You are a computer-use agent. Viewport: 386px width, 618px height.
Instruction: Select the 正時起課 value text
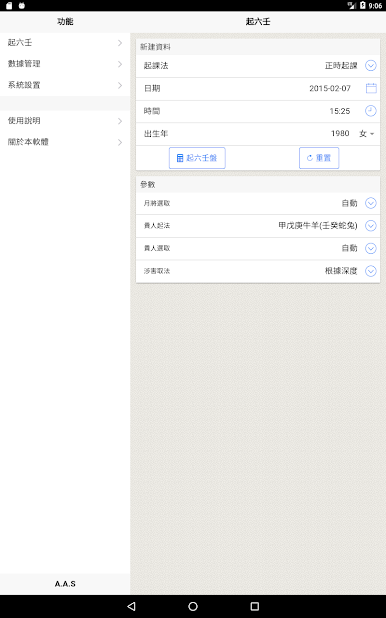(x=341, y=66)
